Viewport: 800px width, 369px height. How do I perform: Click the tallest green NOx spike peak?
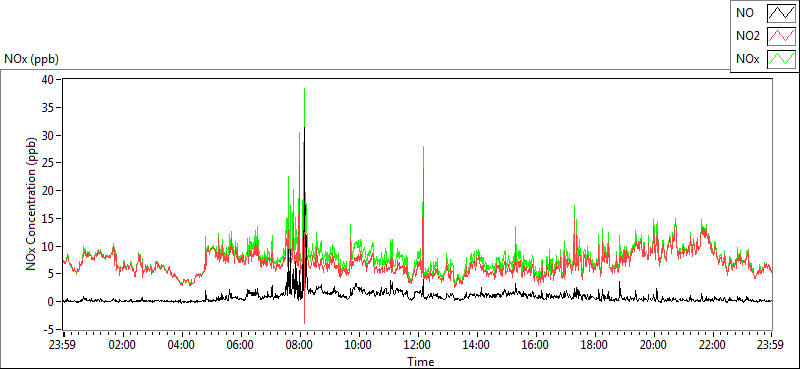[x=304, y=89]
